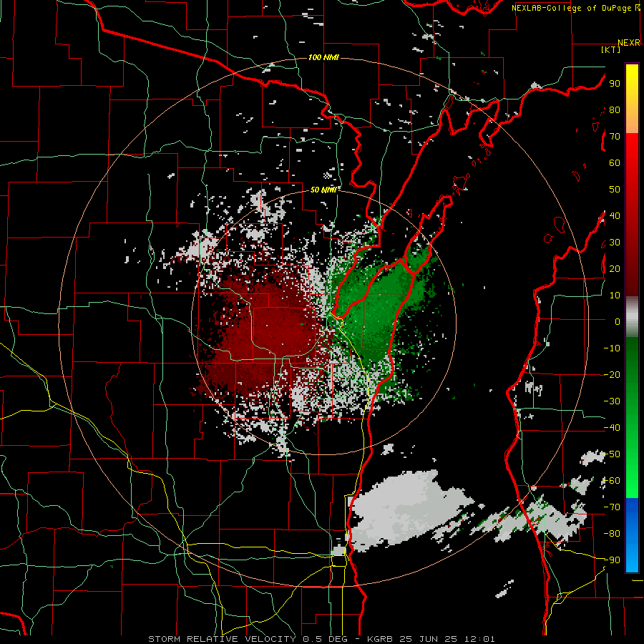Click the 60 value on the velocity scale
The width and height of the screenshot is (644, 644).
(x=615, y=162)
